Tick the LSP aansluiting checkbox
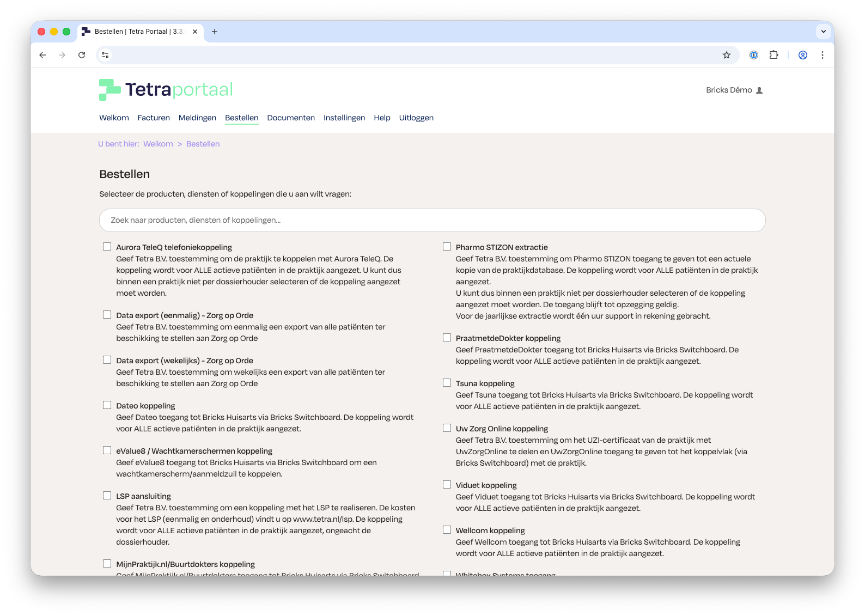This screenshot has width=865, height=616. (107, 496)
